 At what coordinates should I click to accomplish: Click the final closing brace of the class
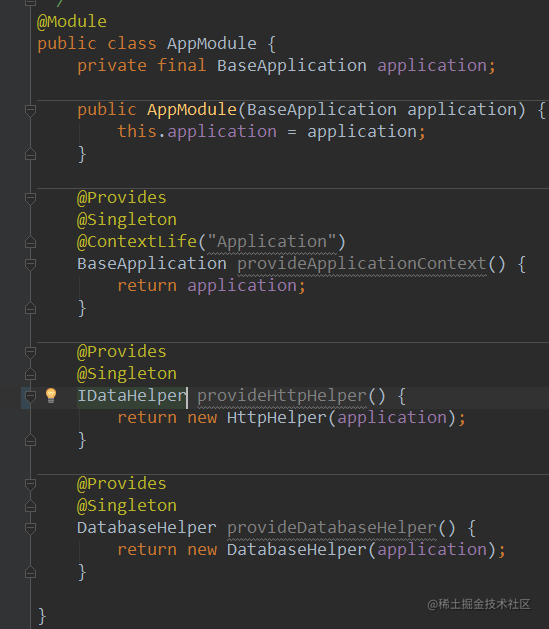[x=42, y=616]
